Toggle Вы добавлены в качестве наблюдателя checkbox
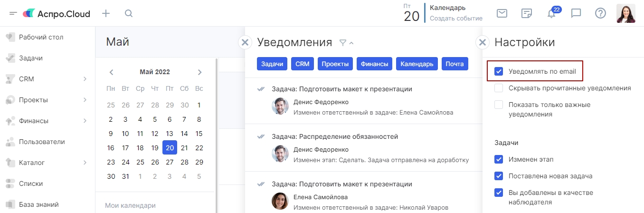Screen dimensions: 644x213 499,193
